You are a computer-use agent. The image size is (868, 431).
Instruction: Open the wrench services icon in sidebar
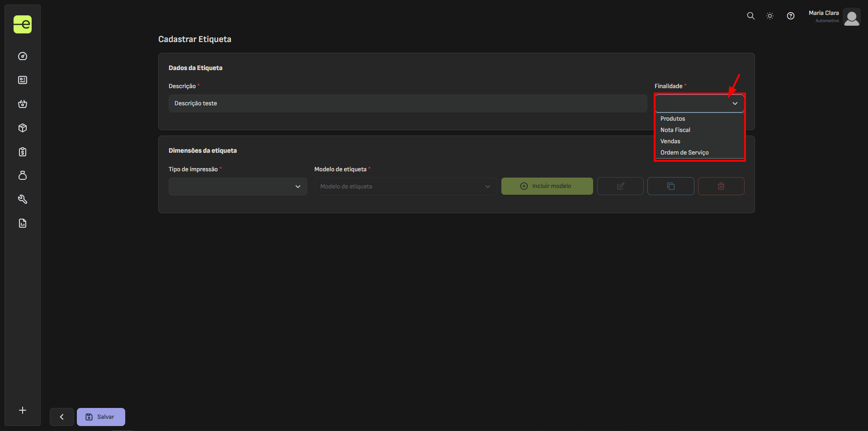pyautogui.click(x=23, y=199)
